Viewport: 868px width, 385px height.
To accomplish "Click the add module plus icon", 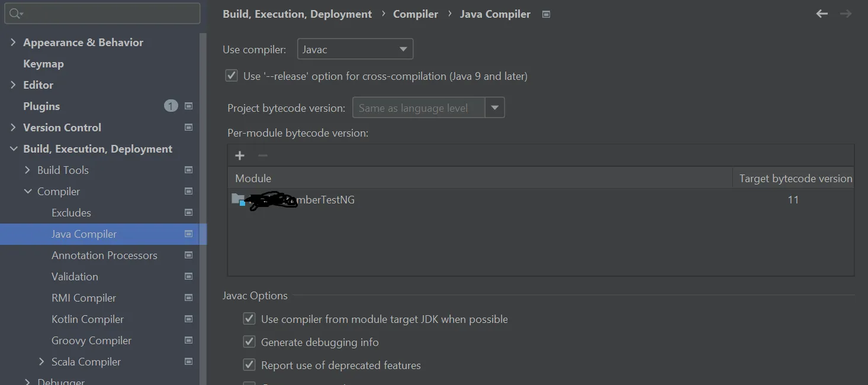I will click(240, 156).
